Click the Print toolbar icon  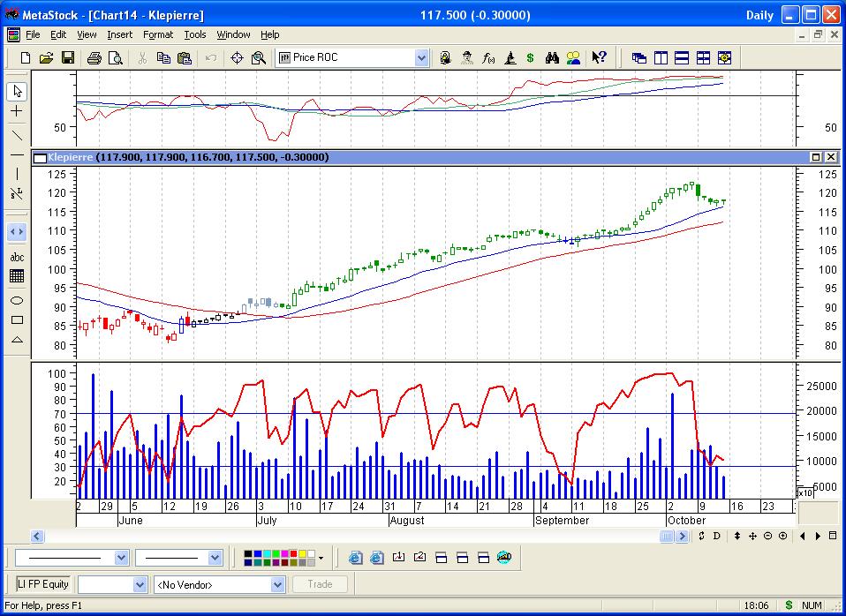94,58
